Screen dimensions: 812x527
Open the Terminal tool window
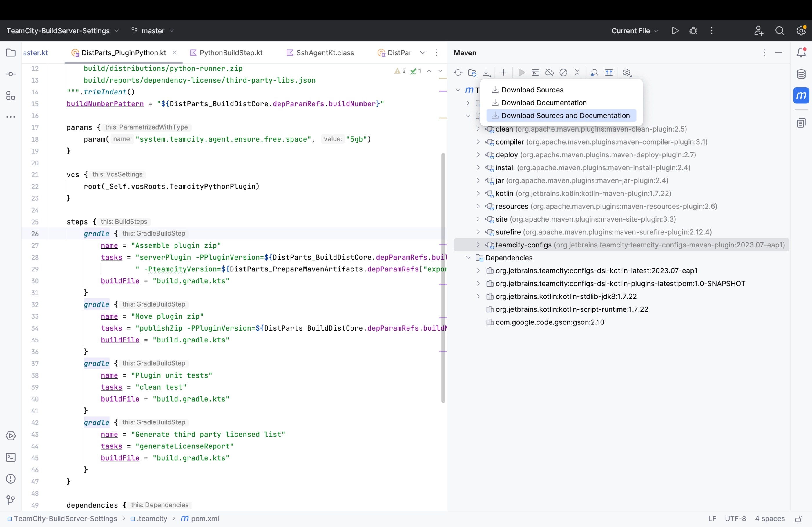(x=10, y=457)
